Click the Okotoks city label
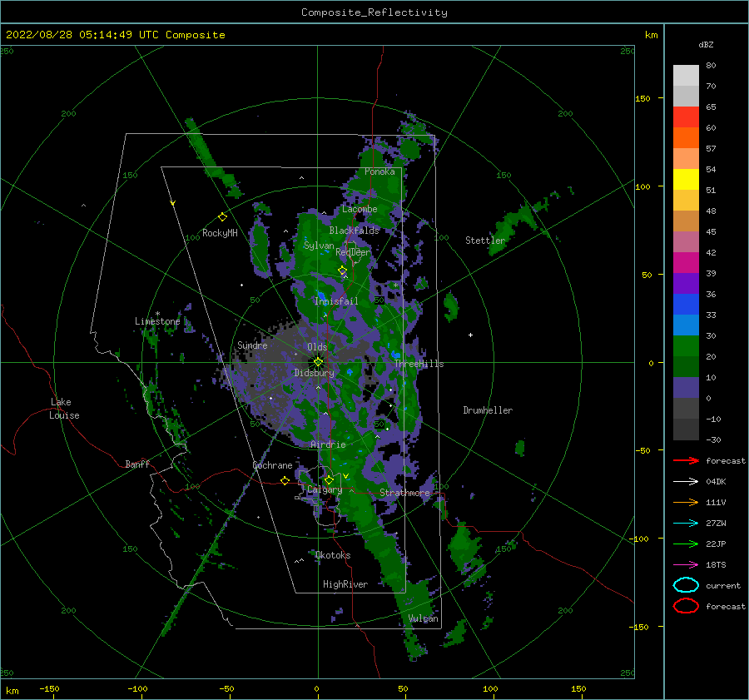 [x=333, y=555]
